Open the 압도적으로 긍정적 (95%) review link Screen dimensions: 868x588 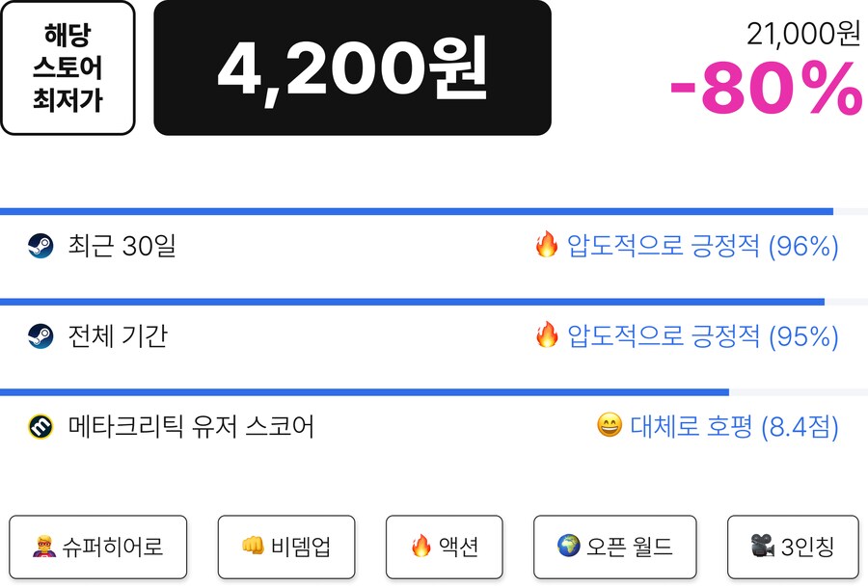tap(702, 336)
